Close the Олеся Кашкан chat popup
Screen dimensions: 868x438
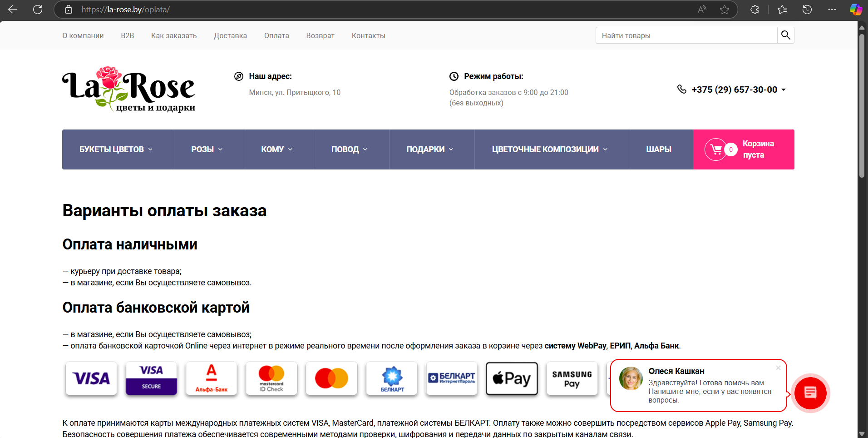[778, 368]
